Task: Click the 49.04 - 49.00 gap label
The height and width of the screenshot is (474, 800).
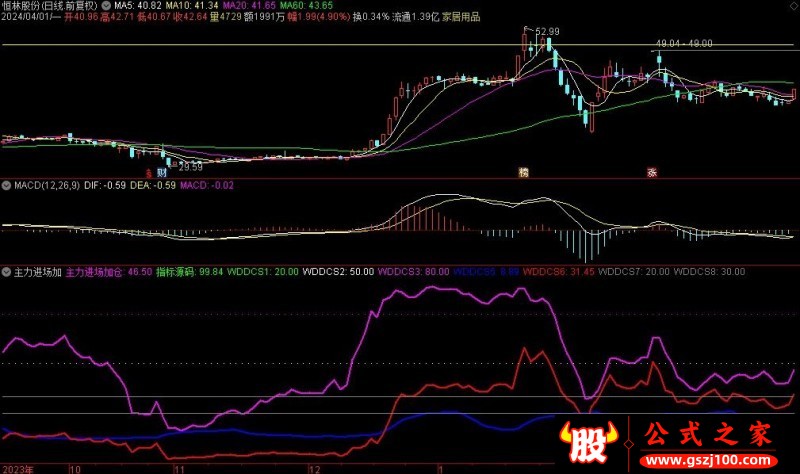Action: coord(684,44)
